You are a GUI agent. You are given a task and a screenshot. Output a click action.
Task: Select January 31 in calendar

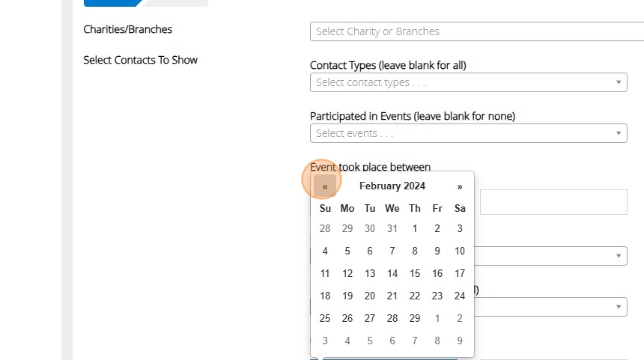tap(392, 229)
